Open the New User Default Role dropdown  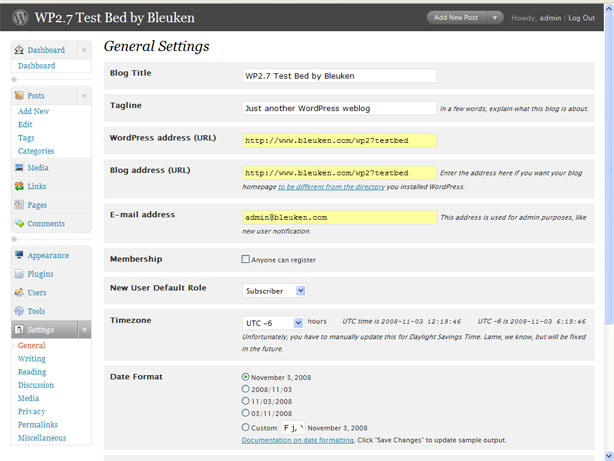(274, 291)
